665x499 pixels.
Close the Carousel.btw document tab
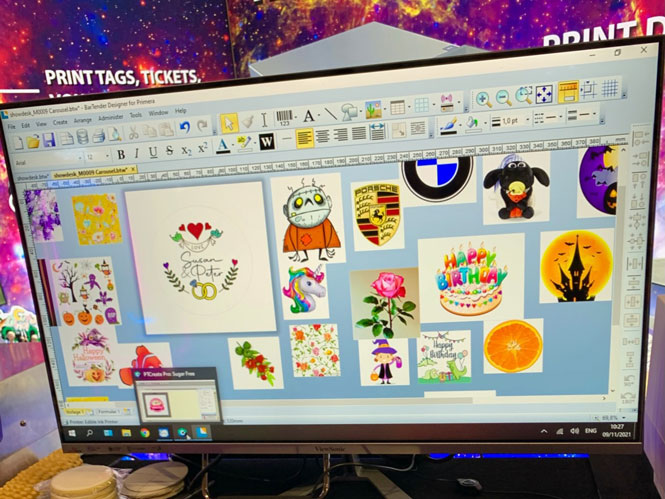click(133, 169)
